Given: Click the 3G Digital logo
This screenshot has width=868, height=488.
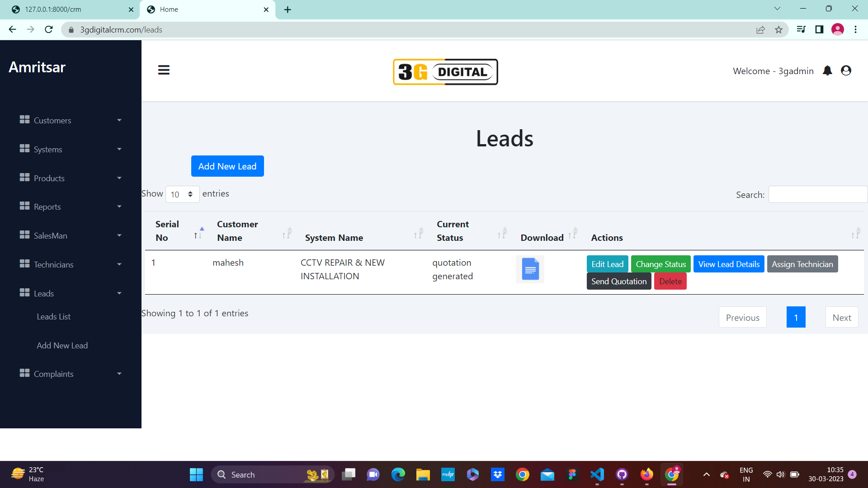Looking at the screenshot, I should tap(445, 72).
